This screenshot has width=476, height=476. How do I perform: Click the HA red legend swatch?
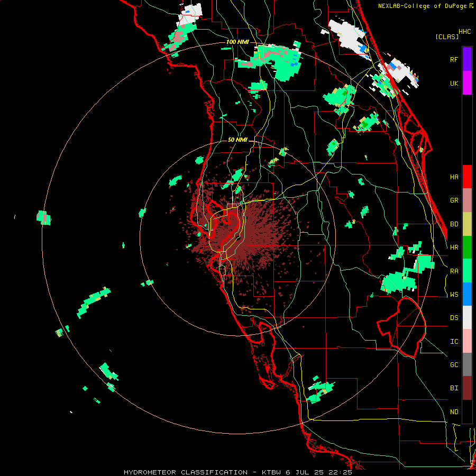[x=467, y=177]
